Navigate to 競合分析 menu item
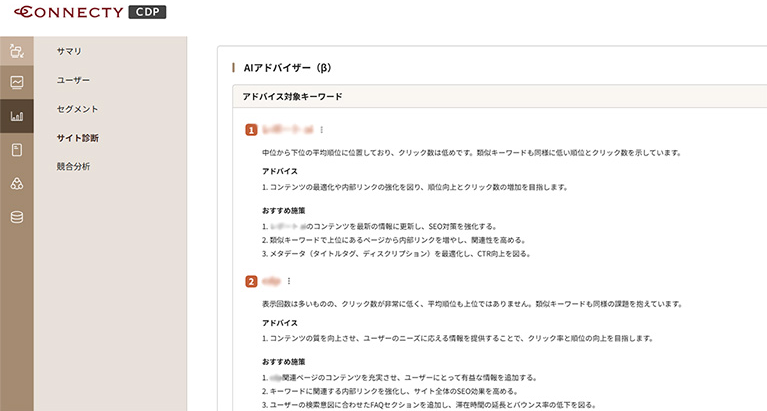 73,166
